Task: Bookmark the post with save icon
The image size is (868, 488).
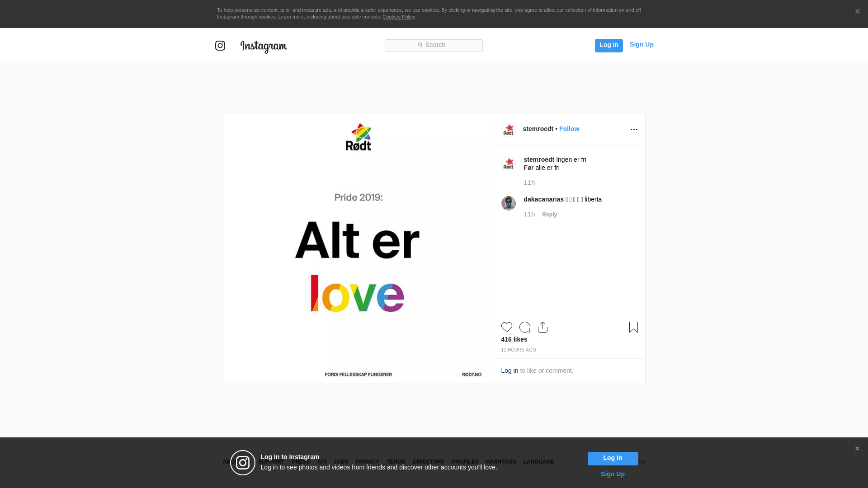Action: coord(633,327)
